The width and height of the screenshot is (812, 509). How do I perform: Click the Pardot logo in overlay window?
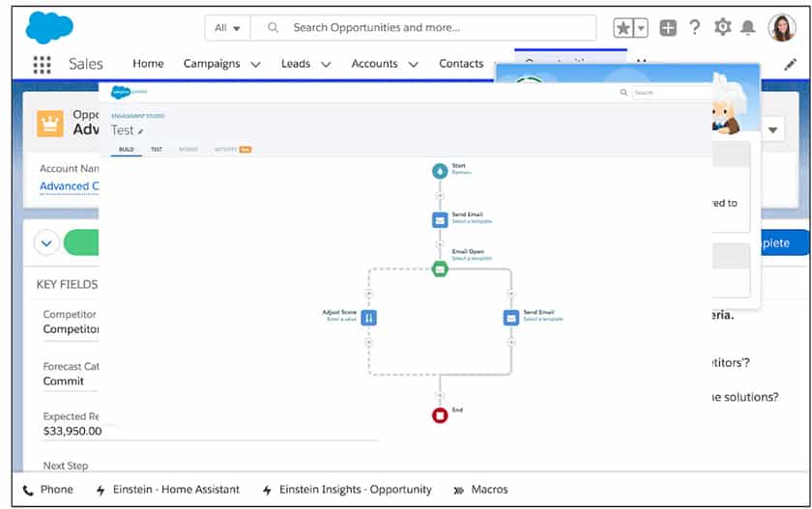pyautogui.click(x=129, y=92)
